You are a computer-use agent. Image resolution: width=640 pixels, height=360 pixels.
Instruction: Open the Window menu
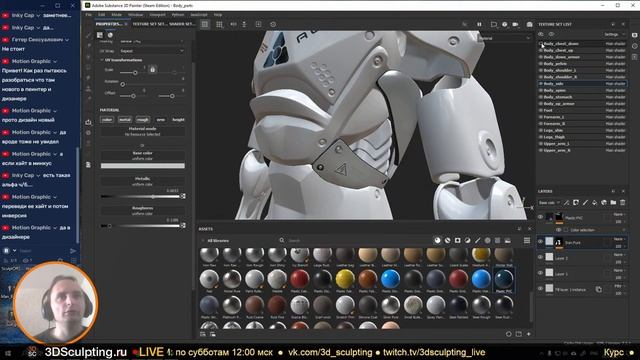point(136,15)
